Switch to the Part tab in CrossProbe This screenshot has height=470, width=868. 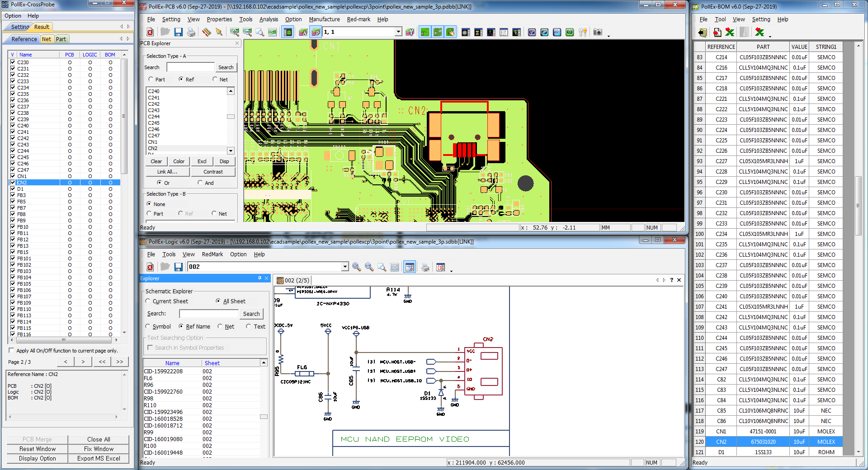tap(61, 39)
